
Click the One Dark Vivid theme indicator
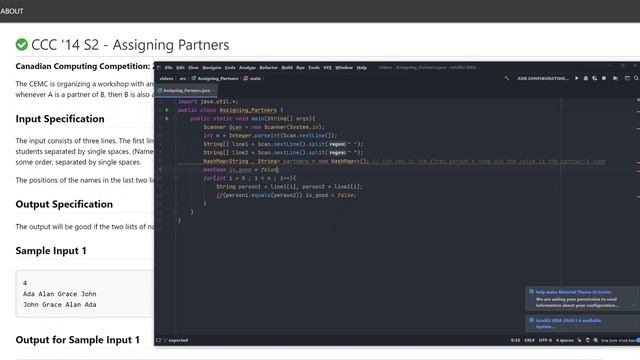pos(620,340)
